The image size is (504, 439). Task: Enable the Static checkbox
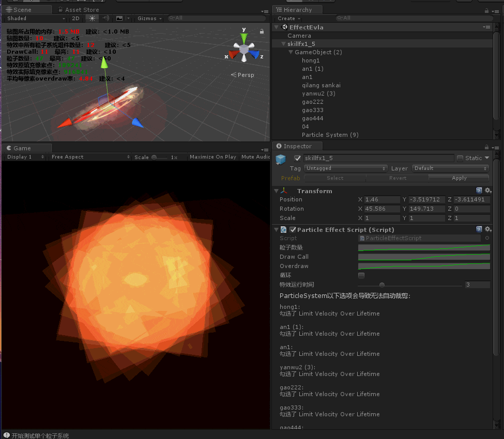tap(460, 158)
